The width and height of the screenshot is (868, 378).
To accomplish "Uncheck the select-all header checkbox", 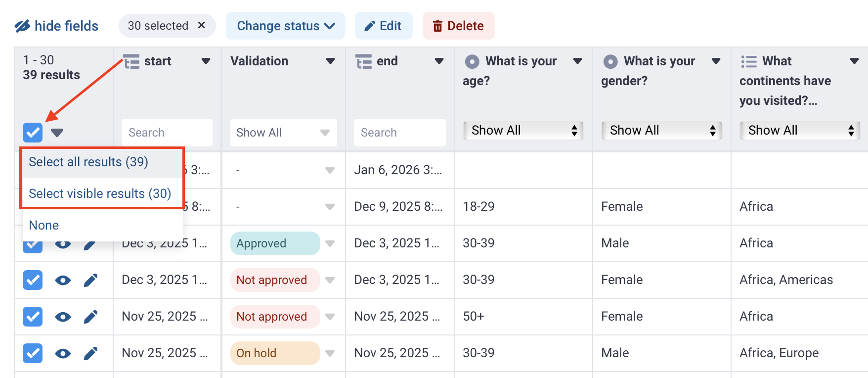I will [33, 132].
